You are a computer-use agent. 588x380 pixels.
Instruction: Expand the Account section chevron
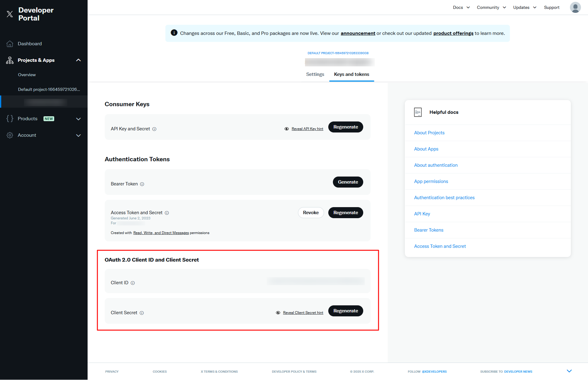78,136
